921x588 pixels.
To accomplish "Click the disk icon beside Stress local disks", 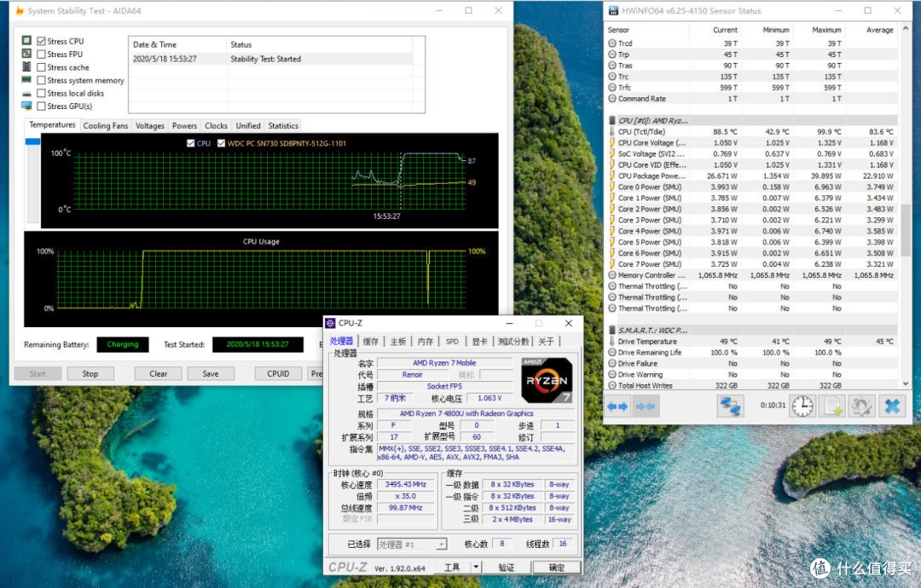I will (x=26, y=93).
